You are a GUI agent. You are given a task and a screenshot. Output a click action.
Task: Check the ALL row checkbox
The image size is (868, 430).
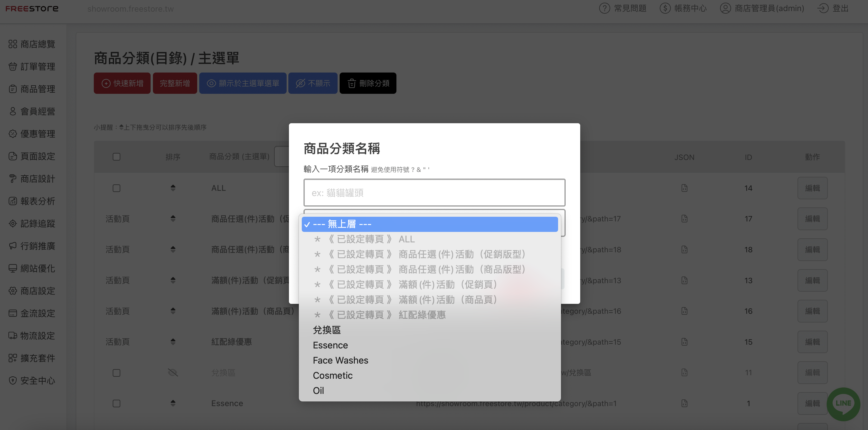click(x=117, y=188)
